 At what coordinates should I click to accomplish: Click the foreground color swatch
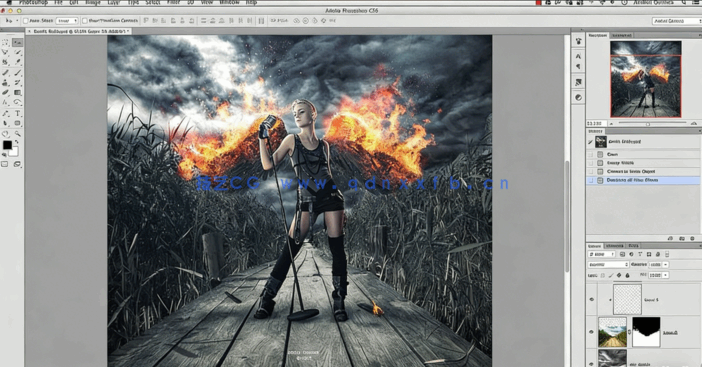tap(7, 145)
